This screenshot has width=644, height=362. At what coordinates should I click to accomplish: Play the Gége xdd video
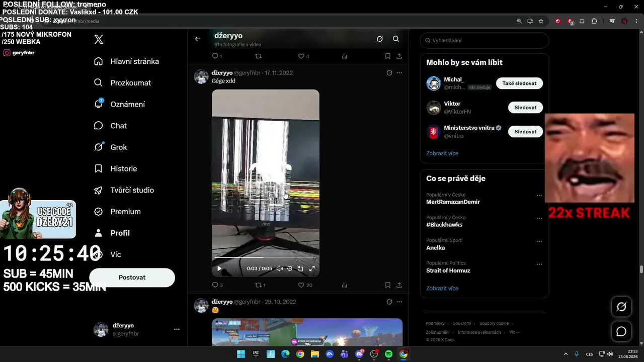[x=219, y=268]
